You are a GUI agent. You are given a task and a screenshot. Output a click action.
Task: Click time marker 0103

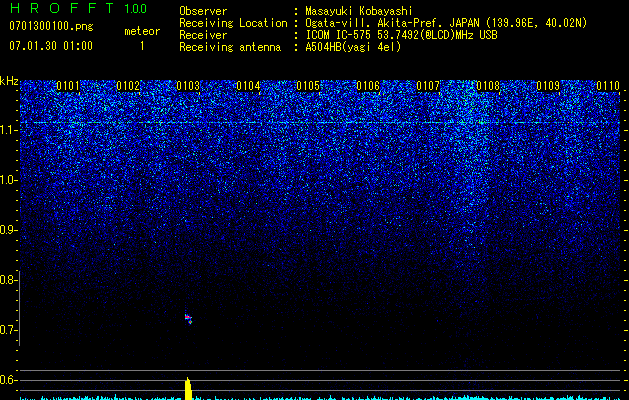pyautogui.click(x=188, y=86)
